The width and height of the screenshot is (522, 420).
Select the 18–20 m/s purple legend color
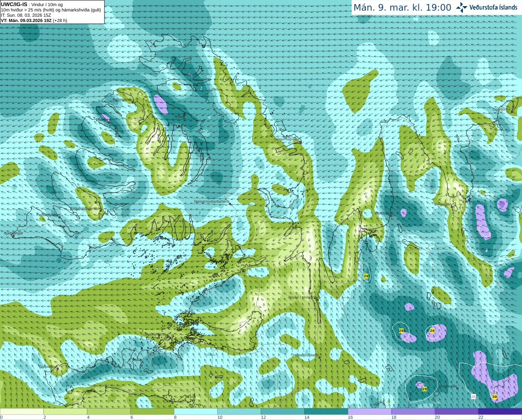(413, 411)
